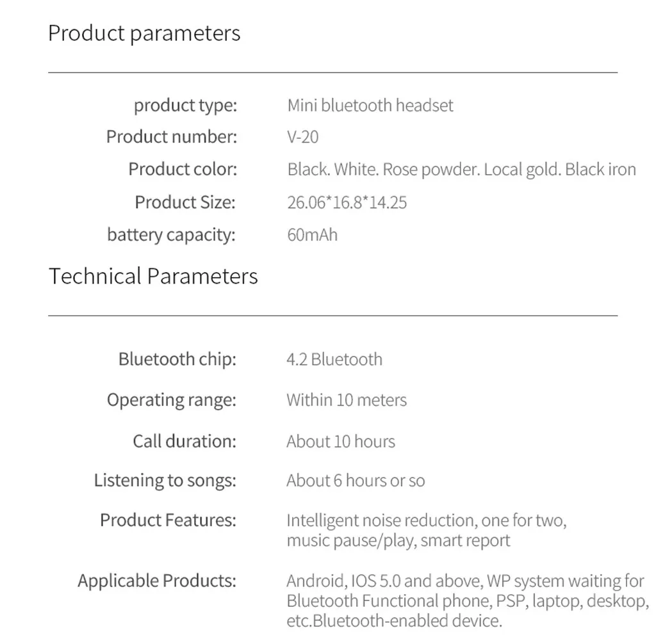
Task: Click the 'Bluetooth chip:' label
Action: click(x=177, y=359)
